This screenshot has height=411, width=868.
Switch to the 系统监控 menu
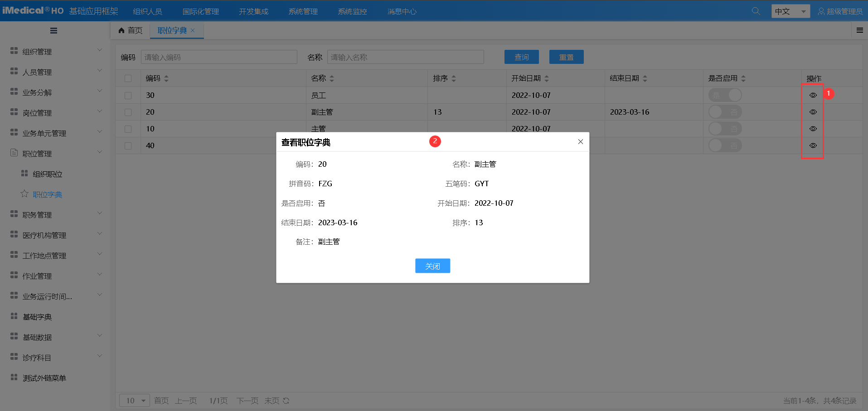352,11
